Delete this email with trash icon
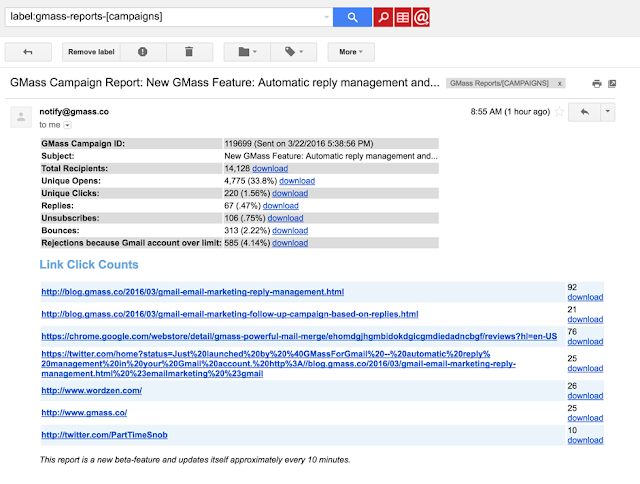640x484 pixels. [x=189, y=52]
